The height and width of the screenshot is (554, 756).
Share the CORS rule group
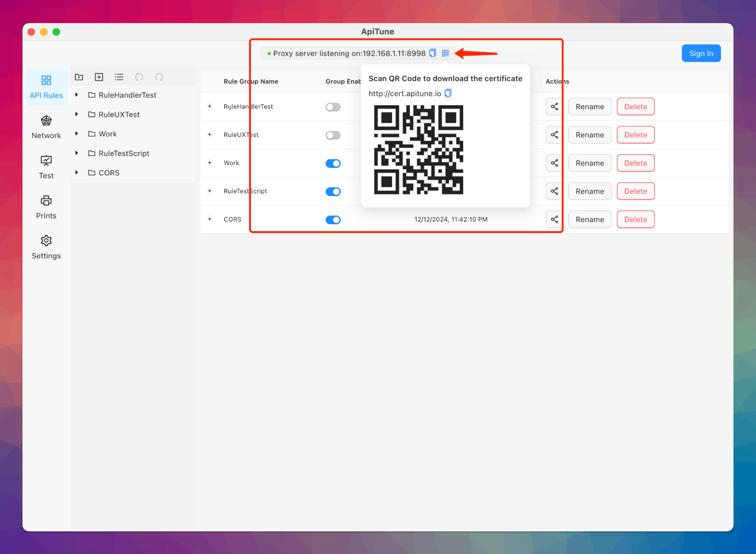pyautogui.click(x=554, y=220)
